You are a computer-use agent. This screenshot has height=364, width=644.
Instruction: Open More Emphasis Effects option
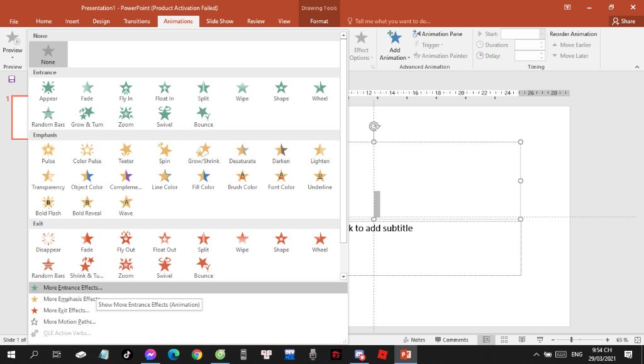[188, 299]
